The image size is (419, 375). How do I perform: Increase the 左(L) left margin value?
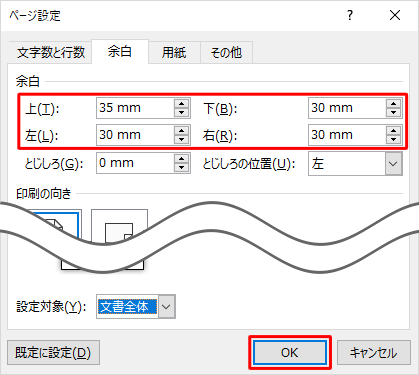pos(182,131)
